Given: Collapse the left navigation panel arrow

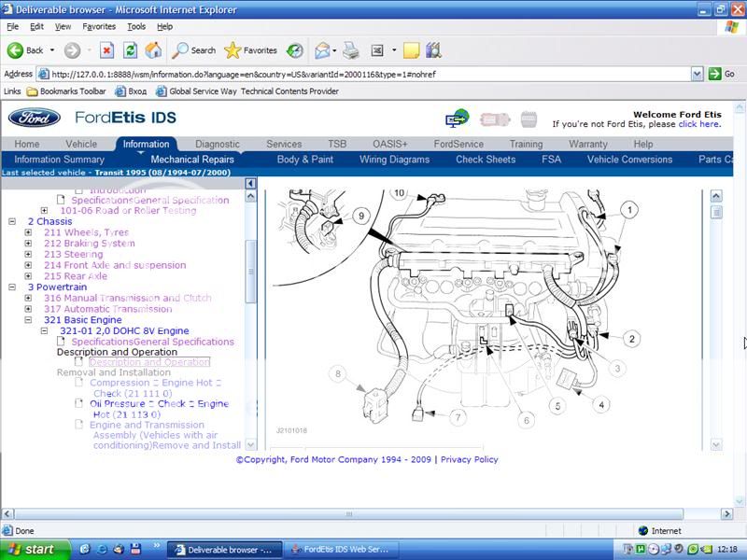Looking at the screenshot, I should tap(250, 183).
